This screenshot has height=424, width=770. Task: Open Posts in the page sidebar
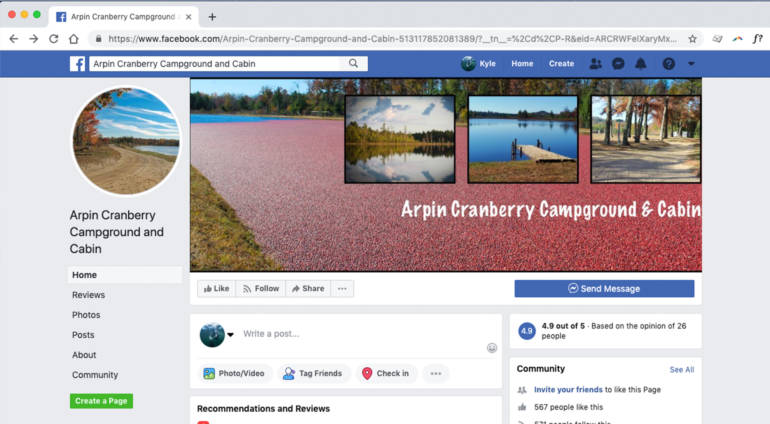[x=83, y=335]
